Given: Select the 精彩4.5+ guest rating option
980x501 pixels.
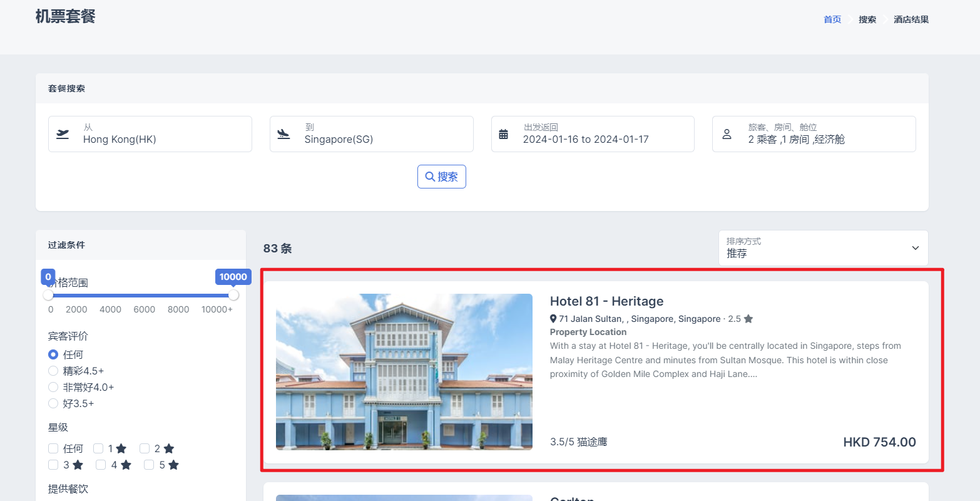Looking at the screenshot, I should (53, 371).
